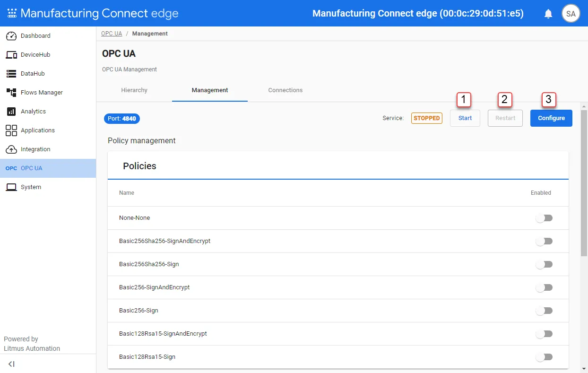The height and width of the screenshot is (373, 588).
Task: Toggle the Basic256-SignAndEncrypt policy
Action: (x=544, y=287)
